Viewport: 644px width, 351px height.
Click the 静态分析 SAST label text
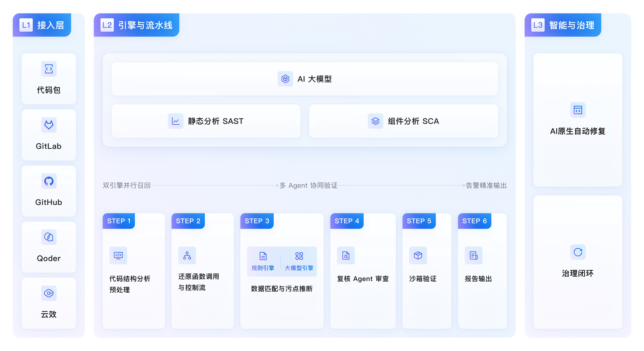coord(216,121)
